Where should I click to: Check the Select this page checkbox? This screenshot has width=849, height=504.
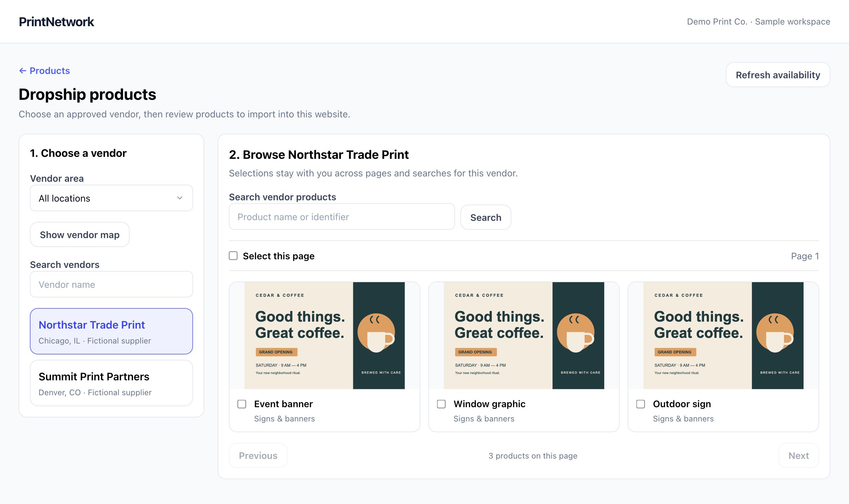pyautogui.click(x=233, y=256)
